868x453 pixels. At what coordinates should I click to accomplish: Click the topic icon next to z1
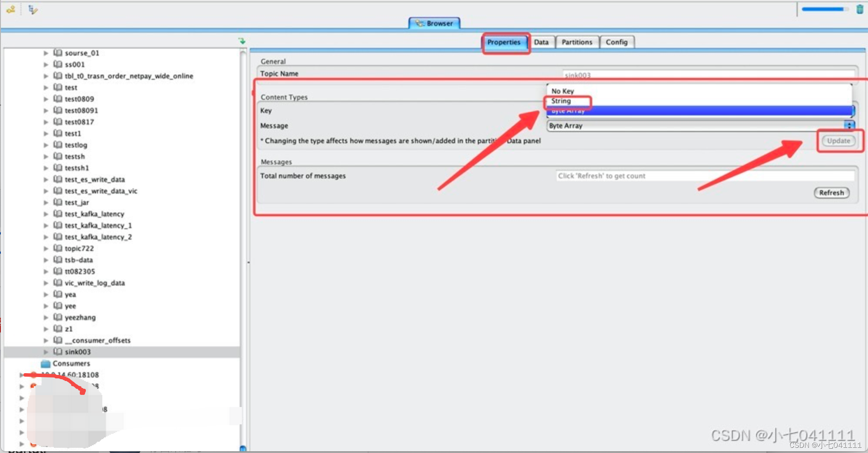click(x=58, y=328)
